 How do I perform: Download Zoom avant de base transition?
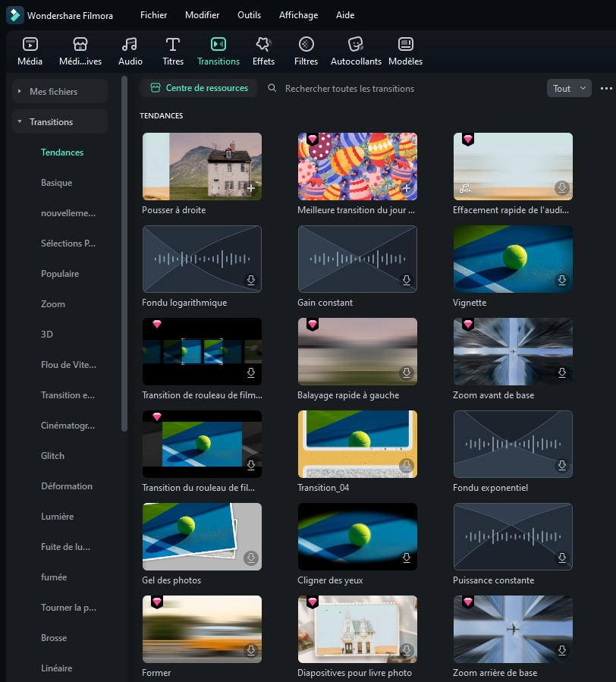click(561, 372)
